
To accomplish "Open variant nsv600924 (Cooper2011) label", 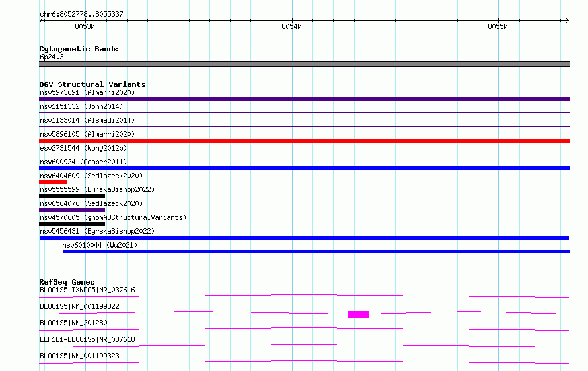I will click(x=83, y=162).
